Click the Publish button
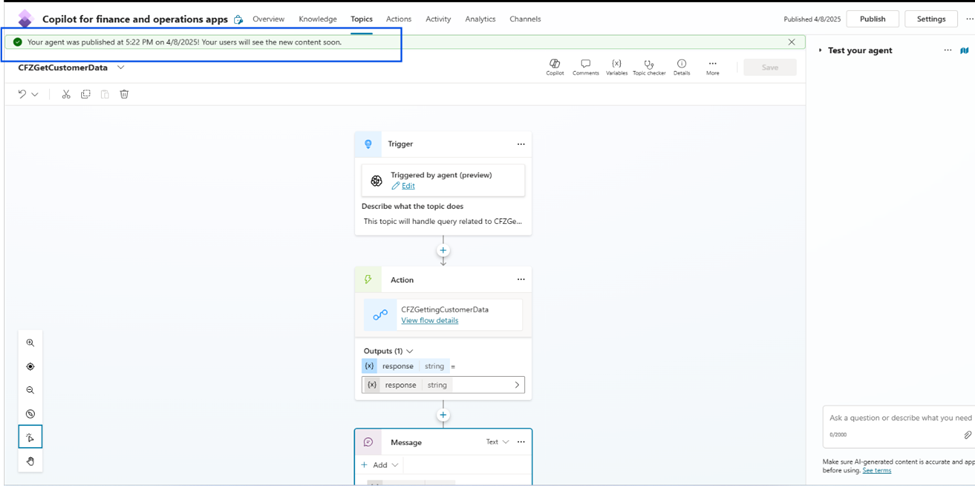The width and height of the screenshot is (975, 486). 872,19
